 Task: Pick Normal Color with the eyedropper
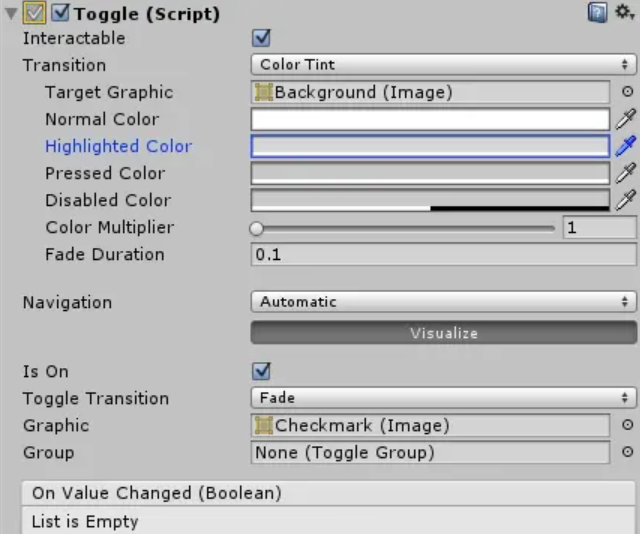(625, 119)
